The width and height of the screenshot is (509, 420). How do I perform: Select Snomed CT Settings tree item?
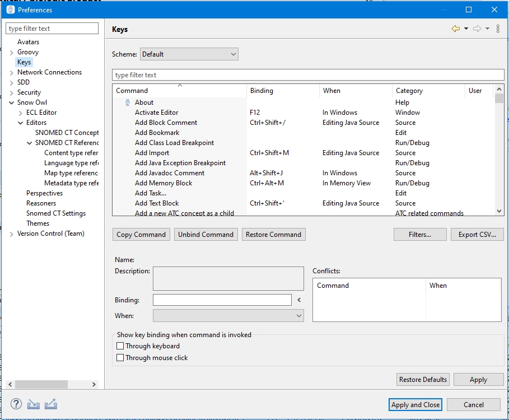pyautogui.click(x=55, y=213)
